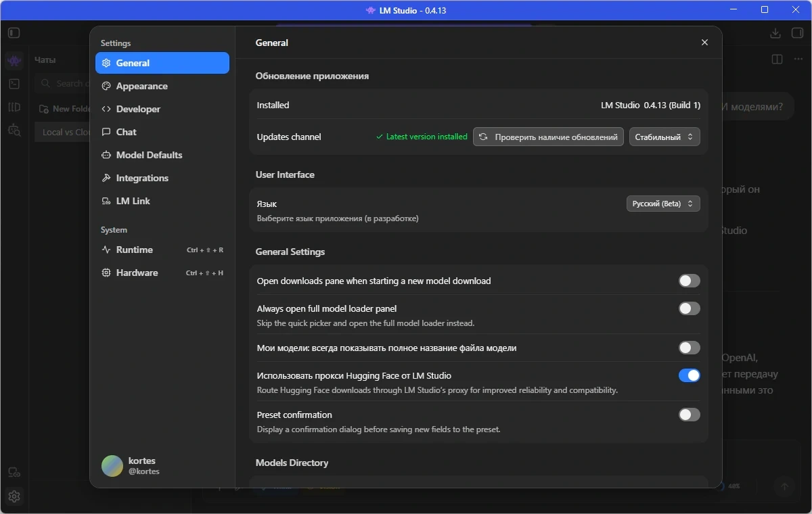The height and width of the screenshot is (514, 812).
Task: Open the Developer terminal icon in left rail
Action: pyautogui.click(x=14, y=84)
